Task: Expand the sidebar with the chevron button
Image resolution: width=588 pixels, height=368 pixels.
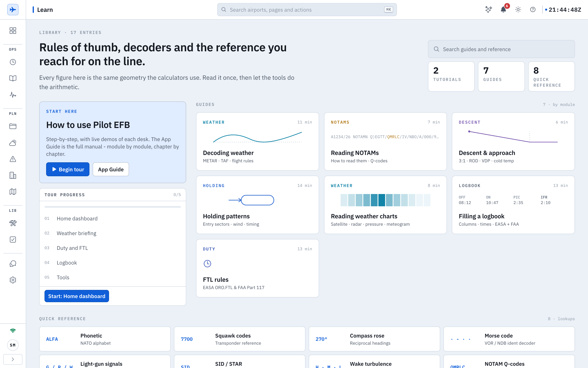Action: [x=13, y=359]
